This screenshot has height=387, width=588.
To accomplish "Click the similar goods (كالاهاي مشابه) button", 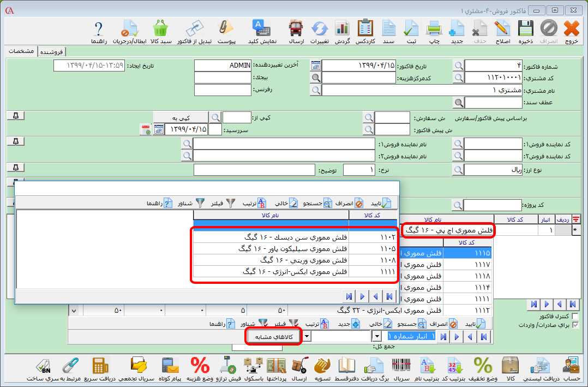I will pos(274,337).
